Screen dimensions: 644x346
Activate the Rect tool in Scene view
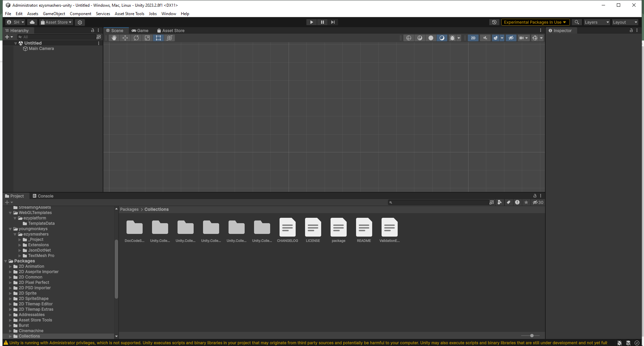pyautogui.click(x=158, y=38)
